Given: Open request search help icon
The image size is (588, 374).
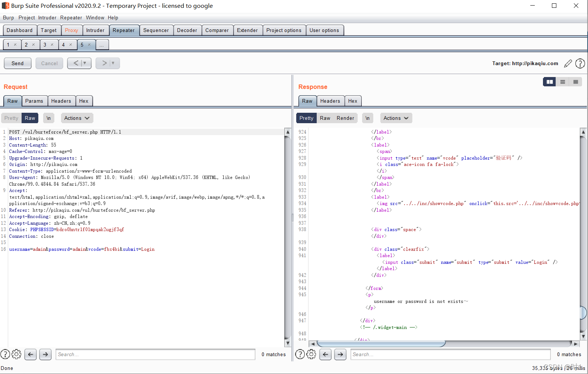Looking at the screenshot, I should pyautogui.click(x=5, y=354).
